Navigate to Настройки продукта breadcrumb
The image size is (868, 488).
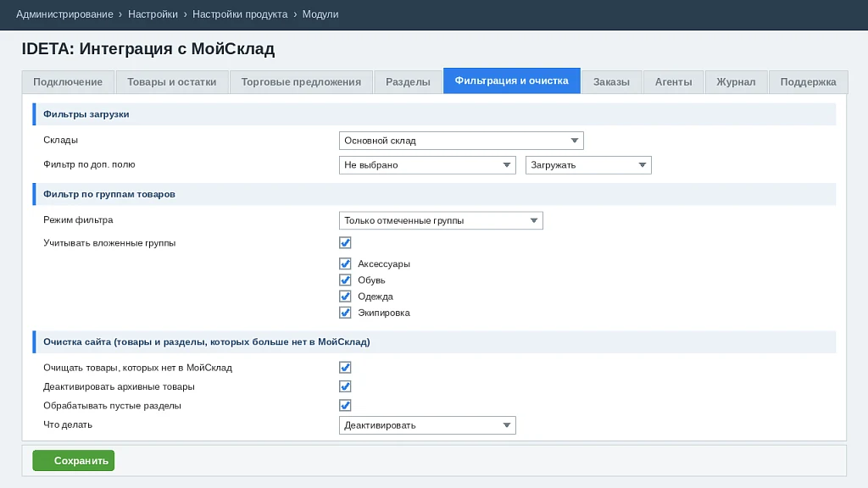(240, 14)
